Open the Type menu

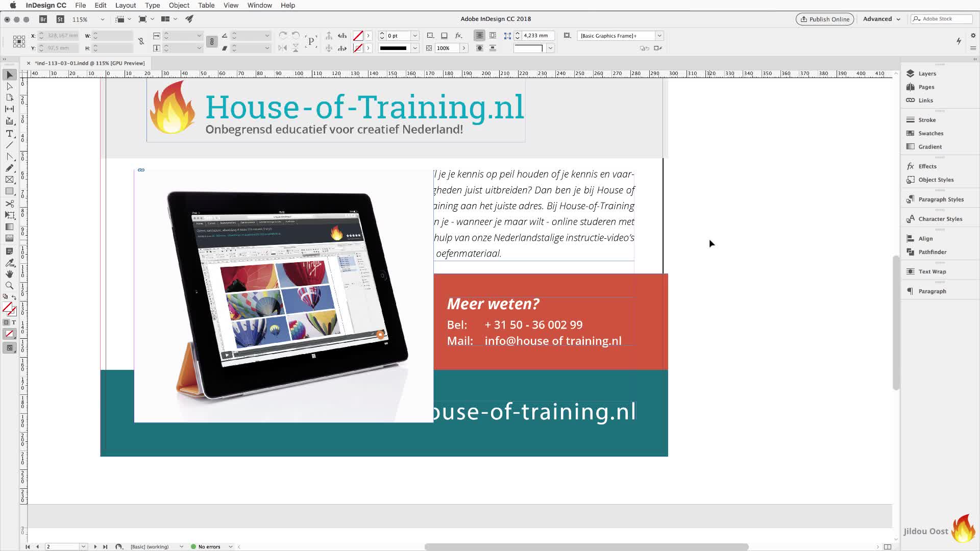tap(153, 5)
